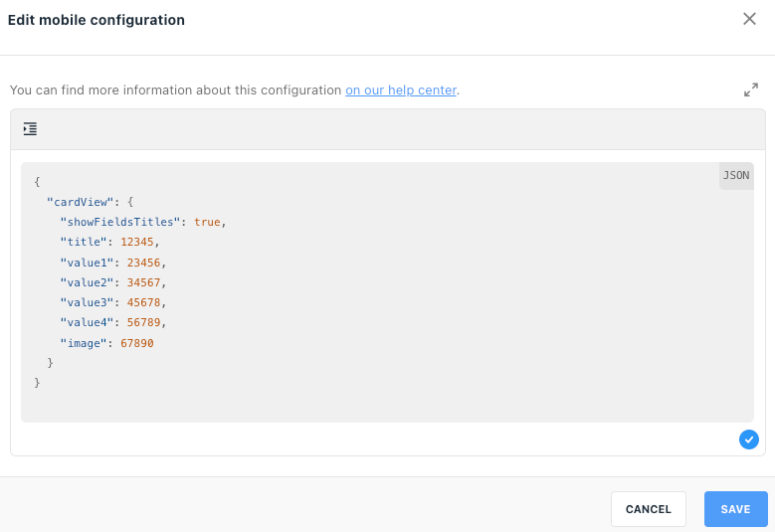The width and height of the screenshot is (775, 532).
Task: Click the title value 12345
Action: [x=137, y=242]
